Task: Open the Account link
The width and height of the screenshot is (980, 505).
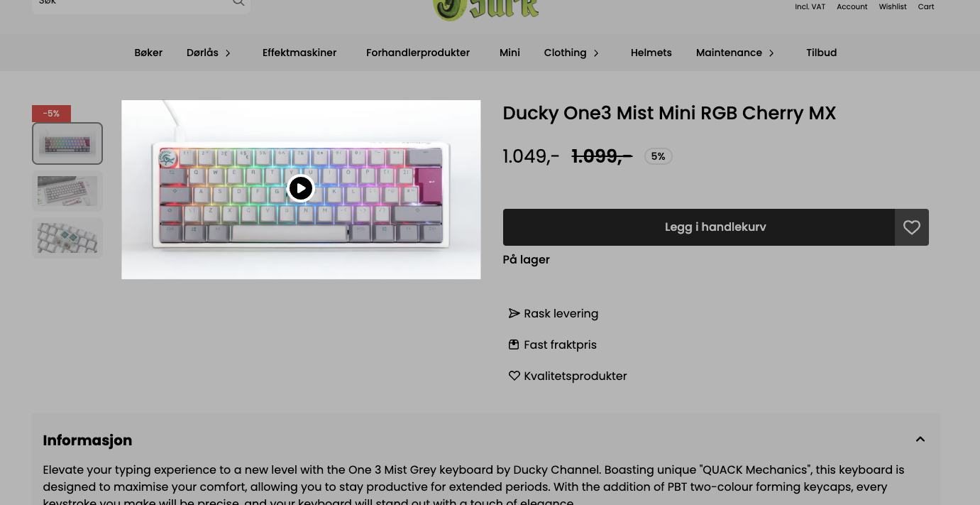Action: 852,6
